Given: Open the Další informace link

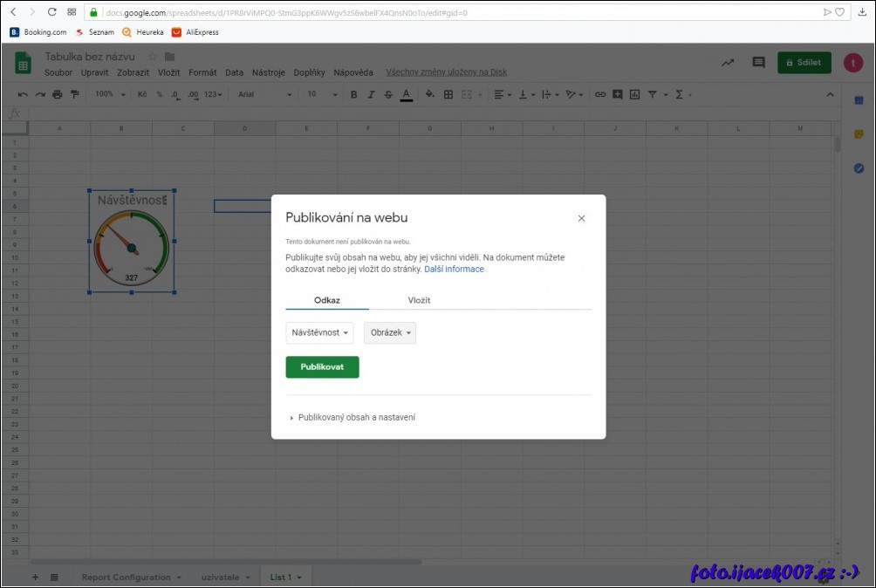Looking at the screenshot, I should click(x=454, y=270).
